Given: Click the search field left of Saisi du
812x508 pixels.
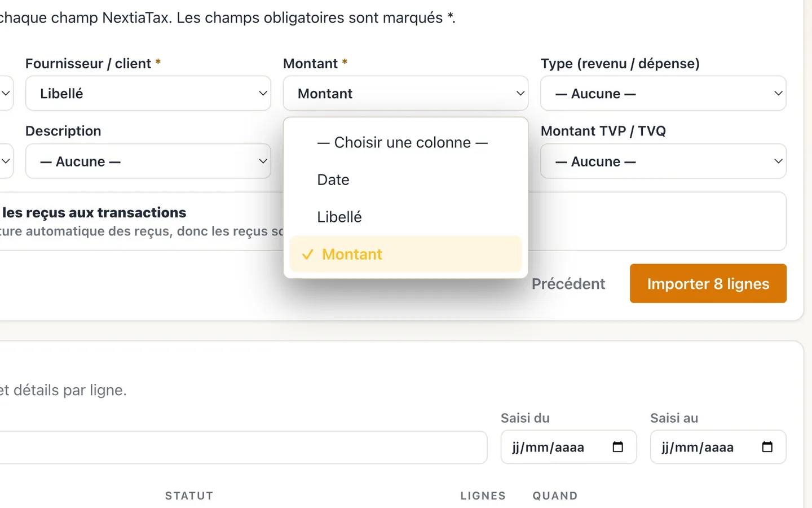Looking at the screenshot, I should 242,448.
